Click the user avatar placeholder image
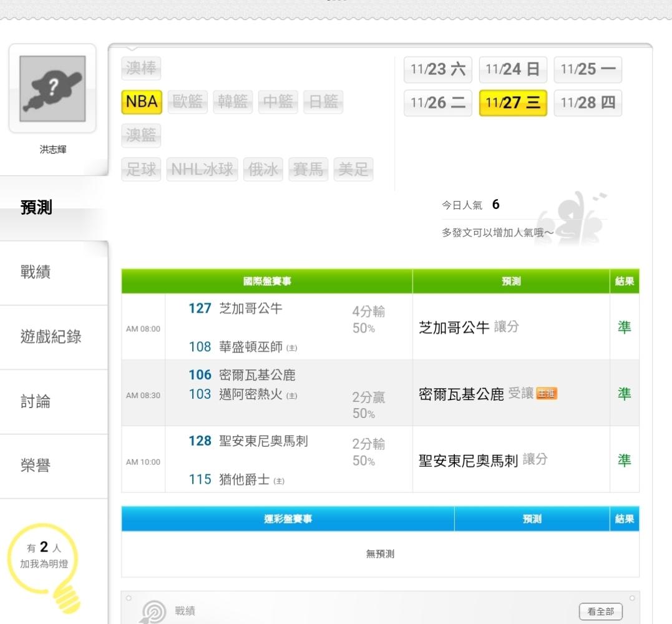 click(x=52, y=88)
